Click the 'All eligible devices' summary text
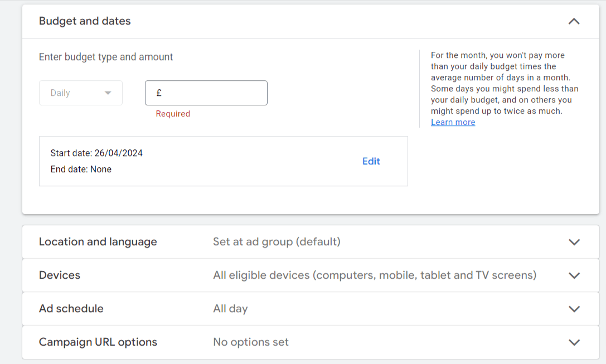606x364 pixels. (x=374, y=275)
